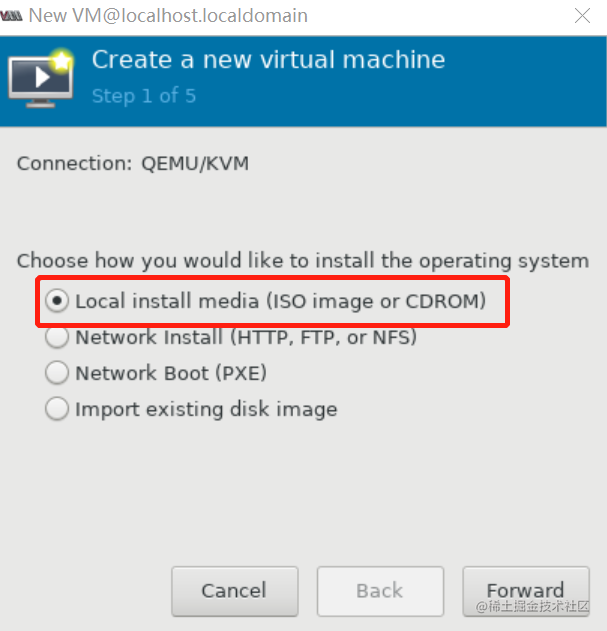Click the 'Choose how you would like to install' instruction text
607x631 pixels.
(302, 261)
